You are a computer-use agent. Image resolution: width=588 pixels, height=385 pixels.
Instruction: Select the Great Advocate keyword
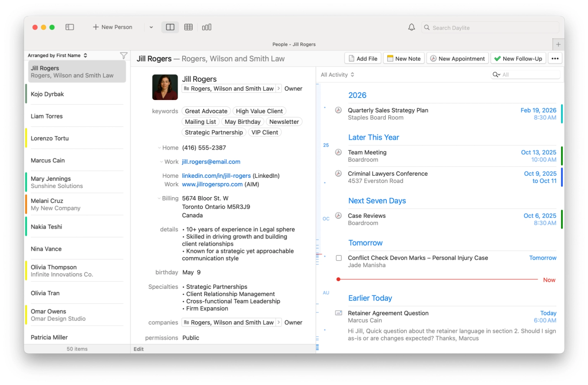click(206, 111)
